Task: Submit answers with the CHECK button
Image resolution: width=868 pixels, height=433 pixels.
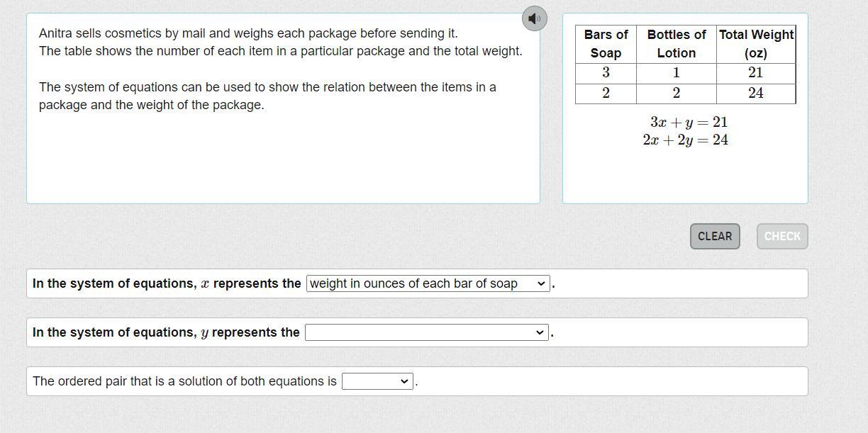Action: tap(782, 237)
